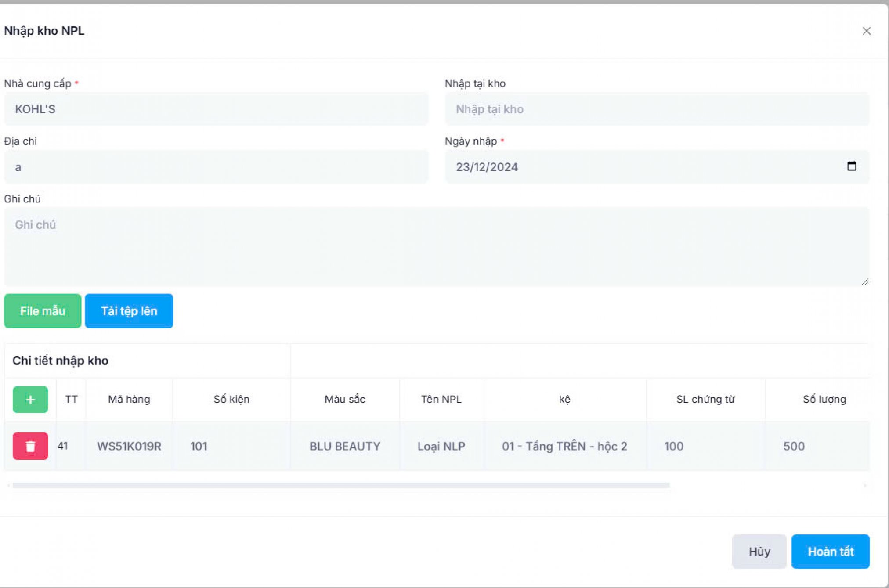Edit the Số kiện value 101
The height and width of the screenshot is (588, 889).
231,446
